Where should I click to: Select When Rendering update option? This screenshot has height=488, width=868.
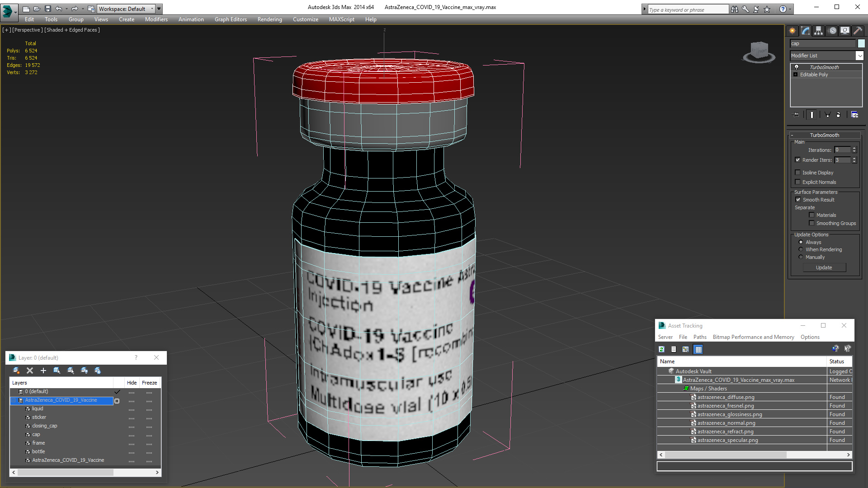coord(801,249)
